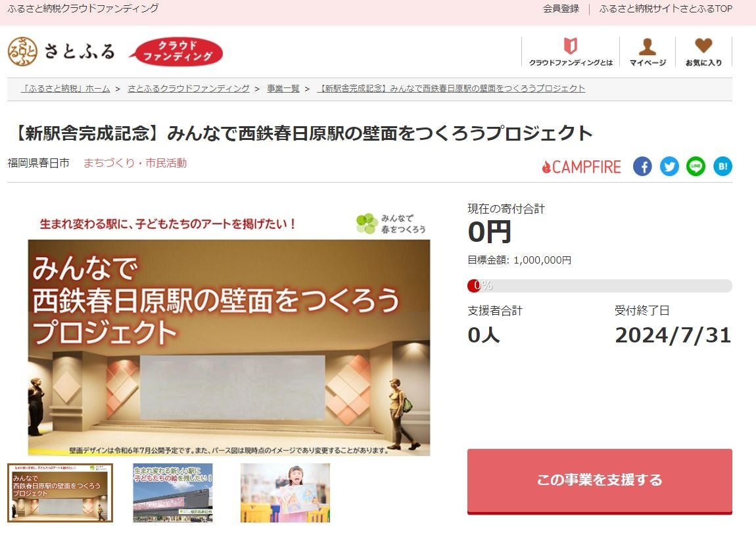Click この事業を支援する button
This screenshot has height=533, width=756.
600,481
